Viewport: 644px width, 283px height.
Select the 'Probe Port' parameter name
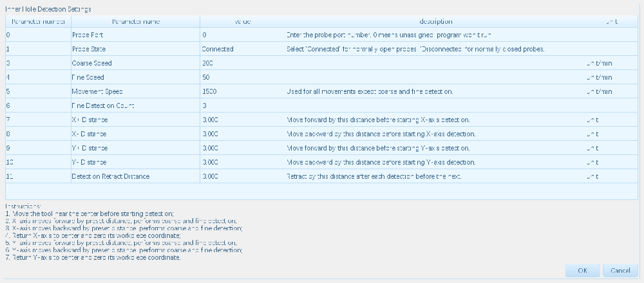tap(88, 35)
